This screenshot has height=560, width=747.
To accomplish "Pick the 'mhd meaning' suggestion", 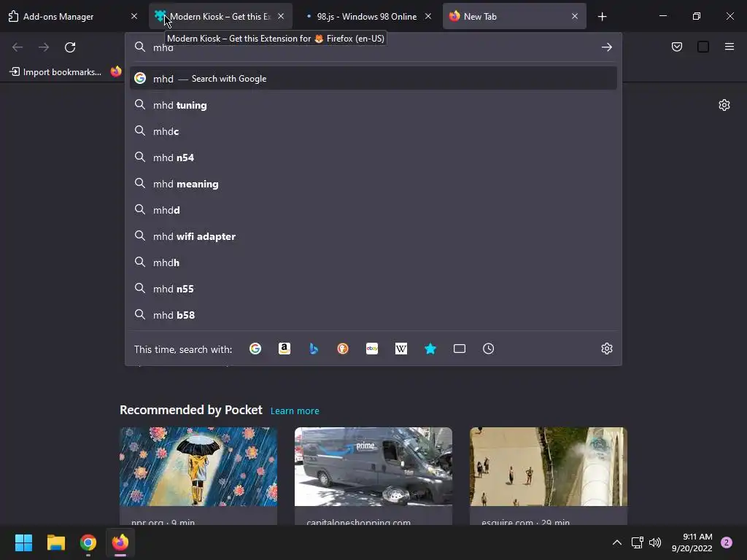I will (x=373, y=184).
